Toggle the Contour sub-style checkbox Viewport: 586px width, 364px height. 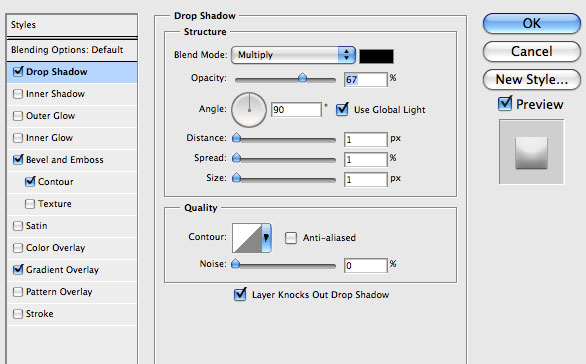pyautogui.click(x=30, y=182)
